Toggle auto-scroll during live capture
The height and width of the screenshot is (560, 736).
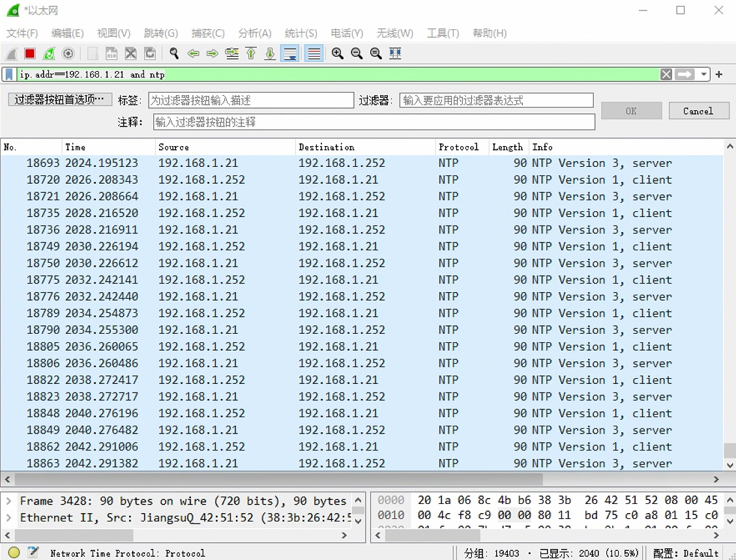tap(289, 53)
